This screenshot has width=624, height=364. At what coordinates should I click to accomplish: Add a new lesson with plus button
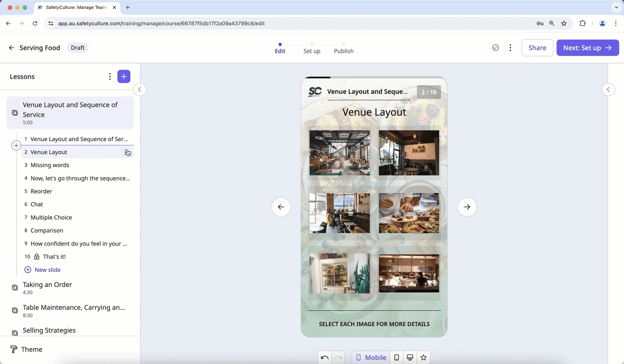coord(124,77)
